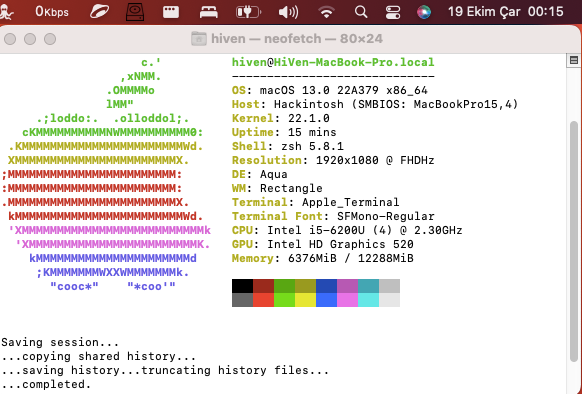Click the folder proxy icon in title bar
This screenshot has height=394, width=582.
tap(199, 39)
